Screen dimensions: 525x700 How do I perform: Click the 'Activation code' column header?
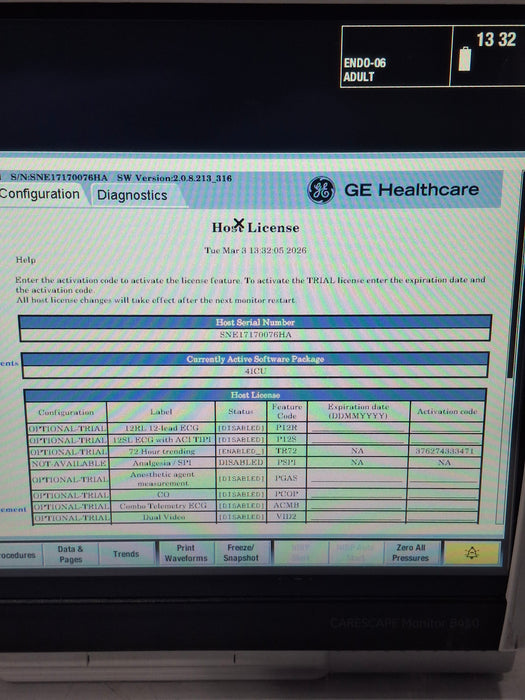pos(447,411)
